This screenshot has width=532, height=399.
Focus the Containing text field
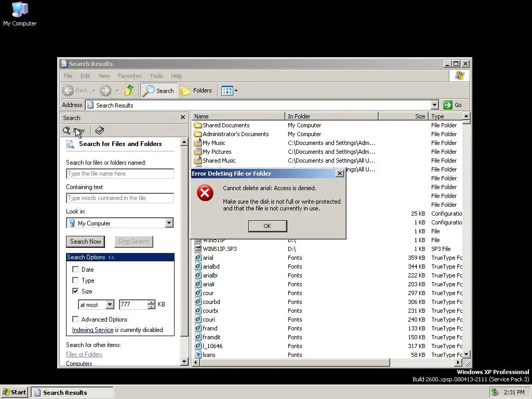point(120,198)
